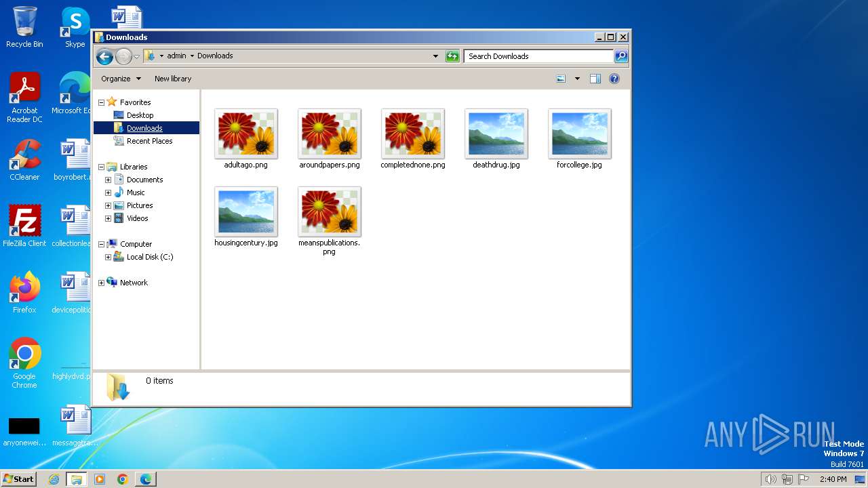Select the Skype desktop icon
This screenshot has width=868, height=488.
(x=75, y=28)
